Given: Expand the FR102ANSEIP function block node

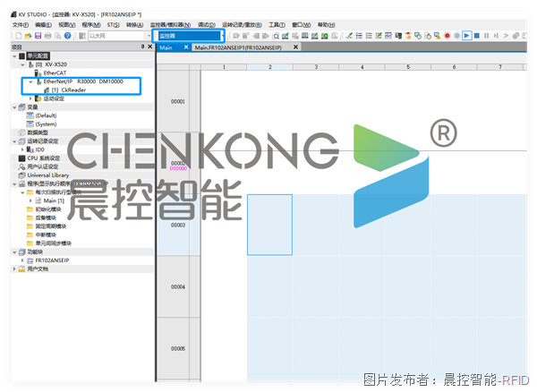Looking at the screenshot, I should coord(22,260).
